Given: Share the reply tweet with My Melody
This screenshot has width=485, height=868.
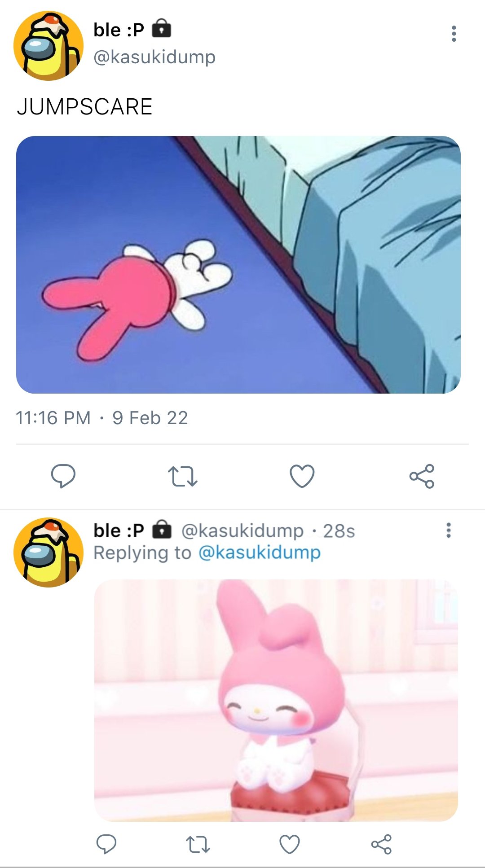Looking at the screenshot, I should [381, 844].
